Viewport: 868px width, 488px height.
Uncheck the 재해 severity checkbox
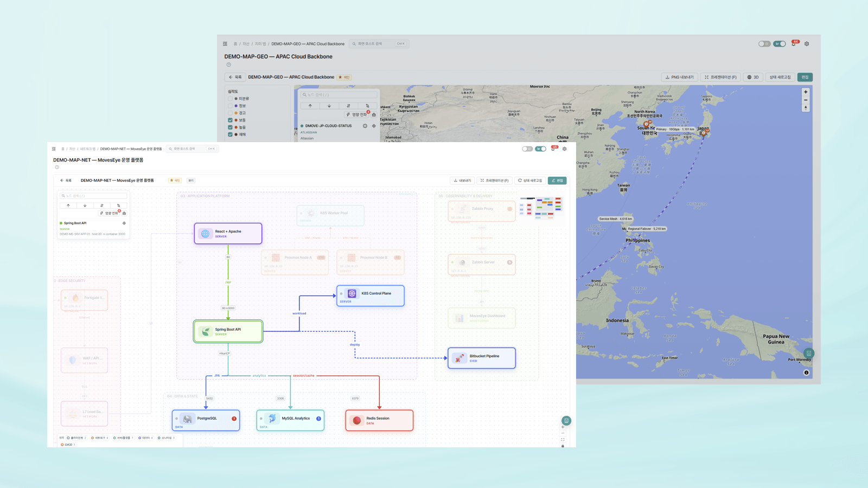coord(230,134)
